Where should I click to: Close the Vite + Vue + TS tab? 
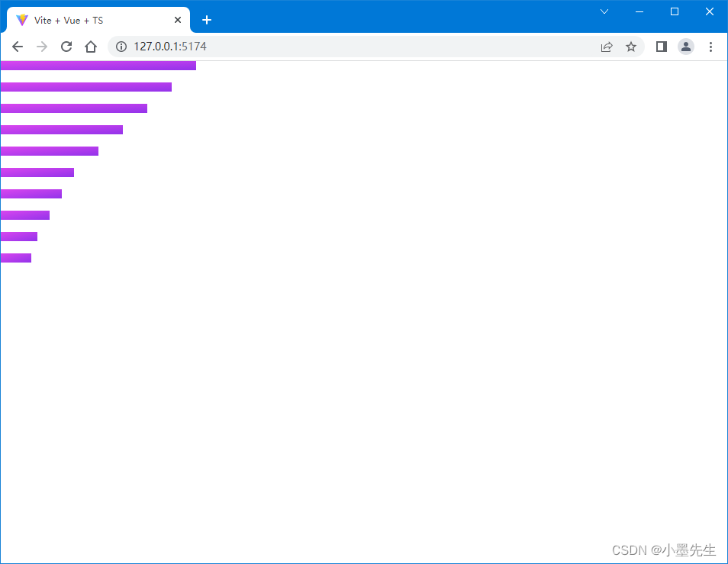pyautogui.click(x=178, y=20)
